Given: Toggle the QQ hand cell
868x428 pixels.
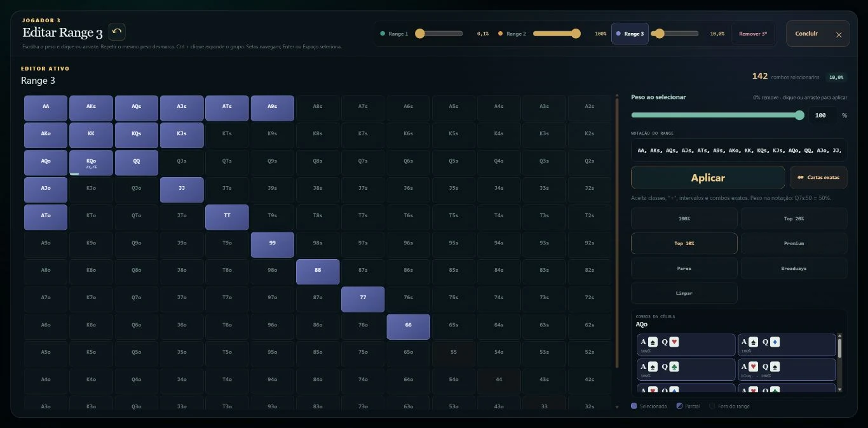Looking at the screenshot, I should [x=137, y=163].
